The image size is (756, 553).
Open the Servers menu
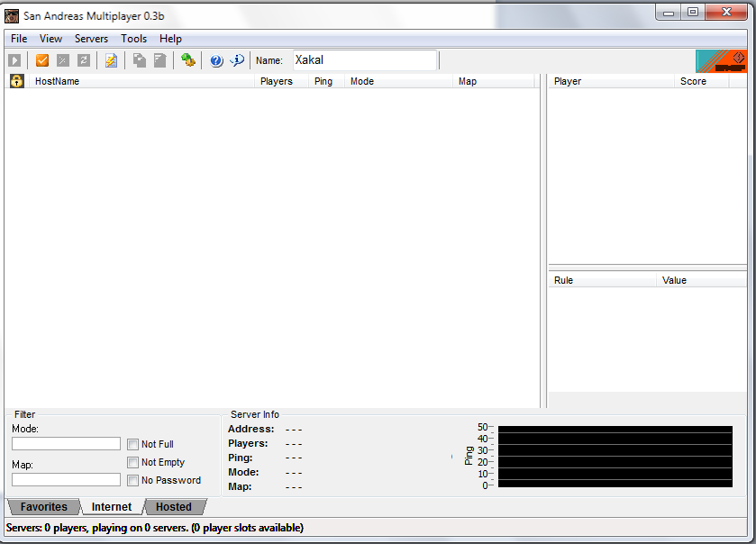91,39
